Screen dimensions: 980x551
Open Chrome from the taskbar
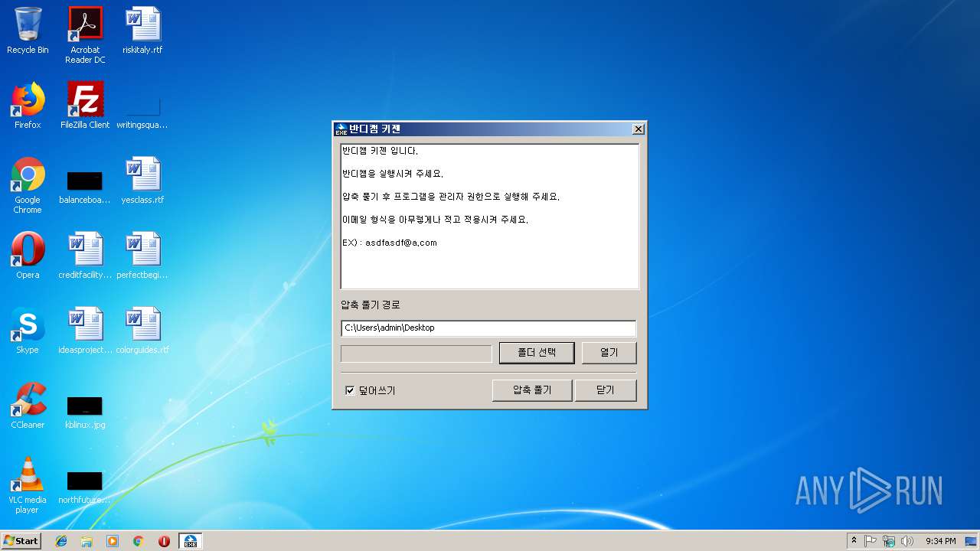point(139,541)
